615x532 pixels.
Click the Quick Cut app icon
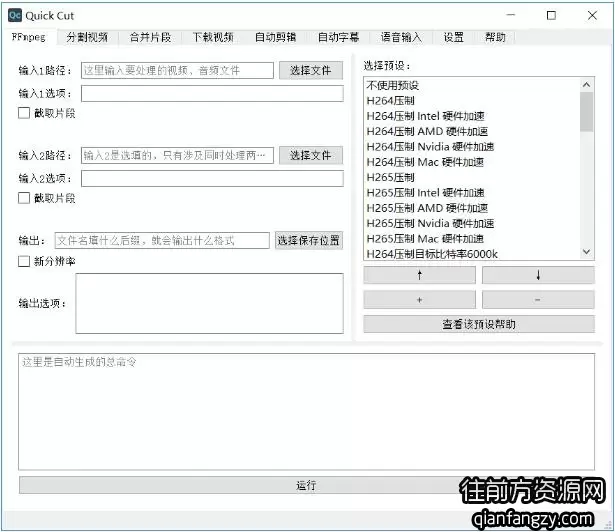[x=15, y=15]
